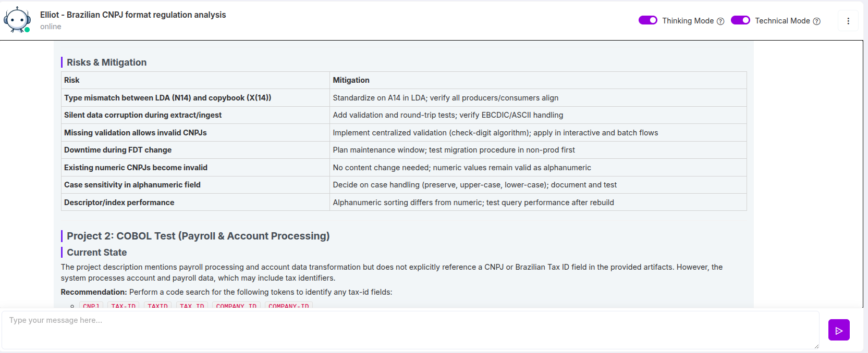
Task: Click the green online status dot
Action: pos(27,30)
